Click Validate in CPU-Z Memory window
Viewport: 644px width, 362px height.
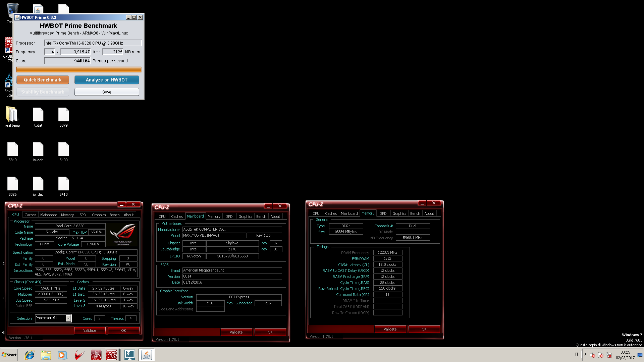[390, 329]
